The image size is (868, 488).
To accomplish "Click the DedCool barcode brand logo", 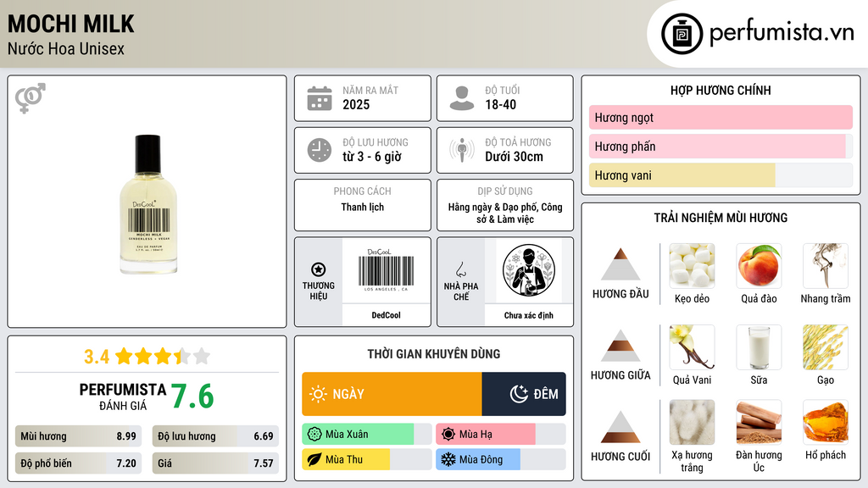I will coord(386,270).
